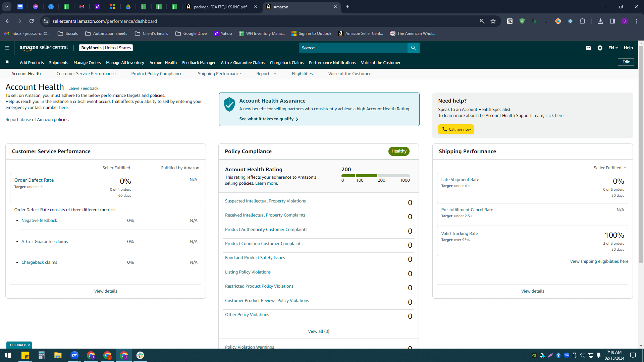Open the Eligibilities tab
Image resolution: width=644 pixels, height=362 pixels.
click(x=302, y=74)
